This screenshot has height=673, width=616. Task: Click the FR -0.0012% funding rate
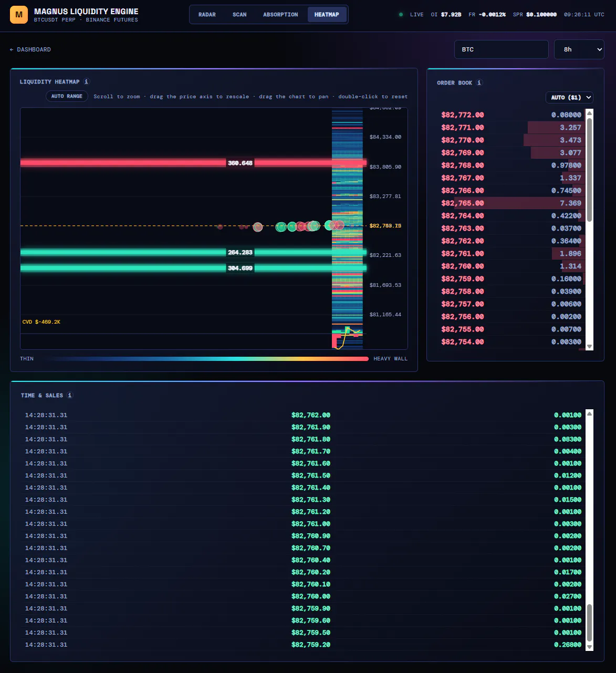tap(487, 15)
